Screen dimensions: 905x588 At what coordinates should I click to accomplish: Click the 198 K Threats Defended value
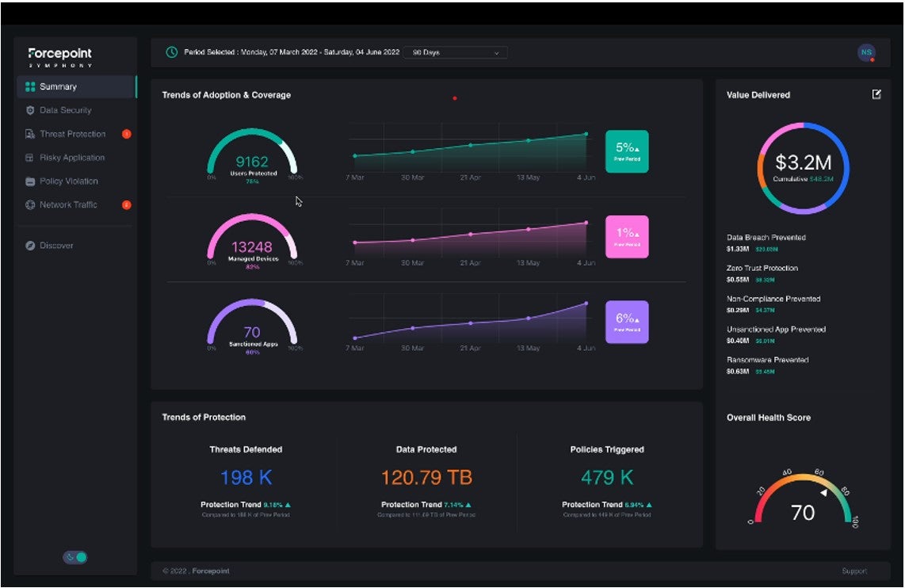246,477
